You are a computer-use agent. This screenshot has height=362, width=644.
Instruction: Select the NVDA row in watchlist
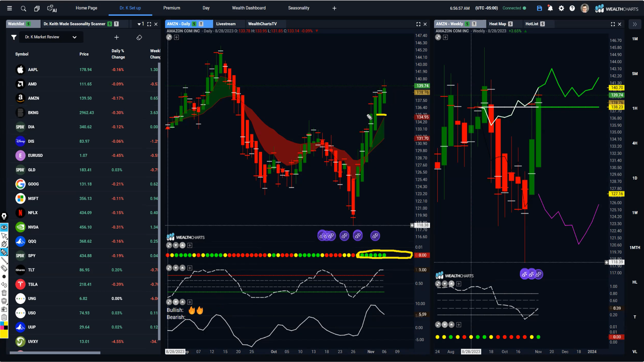click(84, 227)
